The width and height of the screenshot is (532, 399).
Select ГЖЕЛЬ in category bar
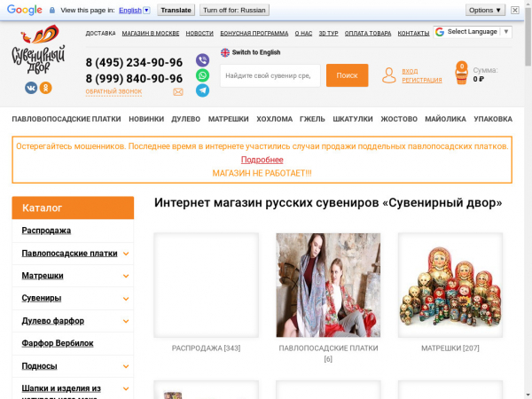click(312, 119)
